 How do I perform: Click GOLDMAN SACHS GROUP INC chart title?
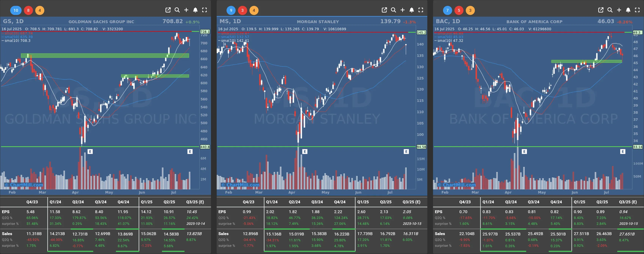[101, 22]
